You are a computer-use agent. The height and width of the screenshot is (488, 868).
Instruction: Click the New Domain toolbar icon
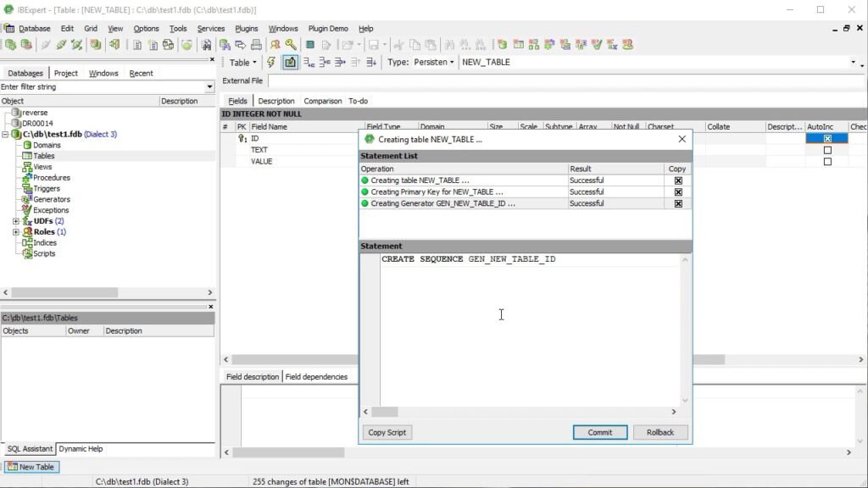[x=502, y=45]
